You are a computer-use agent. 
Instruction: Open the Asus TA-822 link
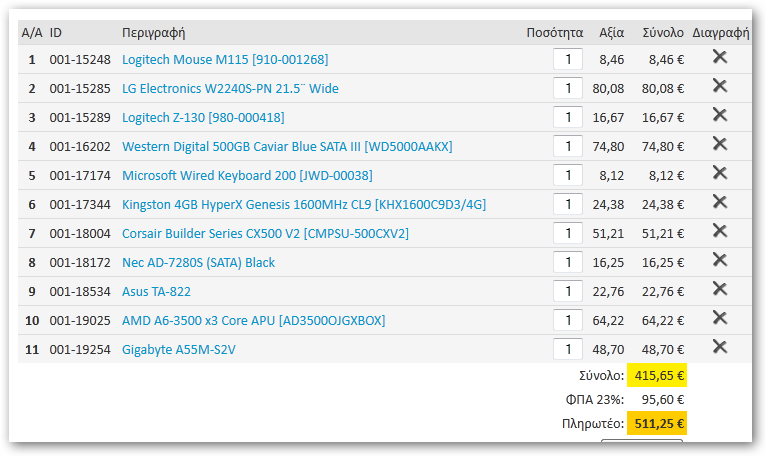(x=156, y=292)
